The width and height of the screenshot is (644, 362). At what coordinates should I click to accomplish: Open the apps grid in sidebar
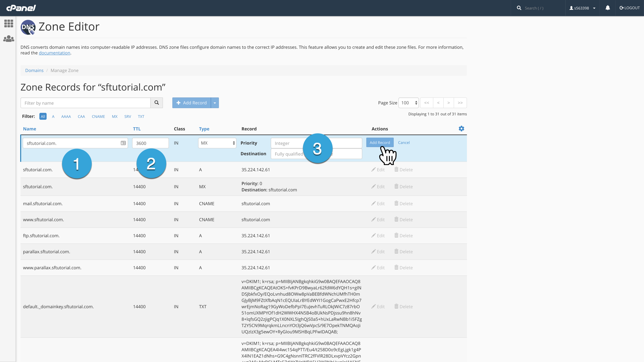8,24
